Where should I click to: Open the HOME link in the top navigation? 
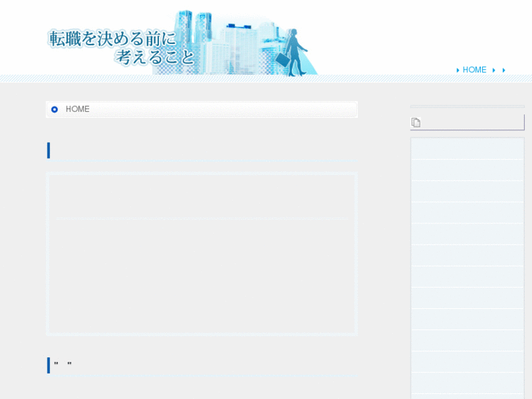pyautogui.click(x=474, y=70)
